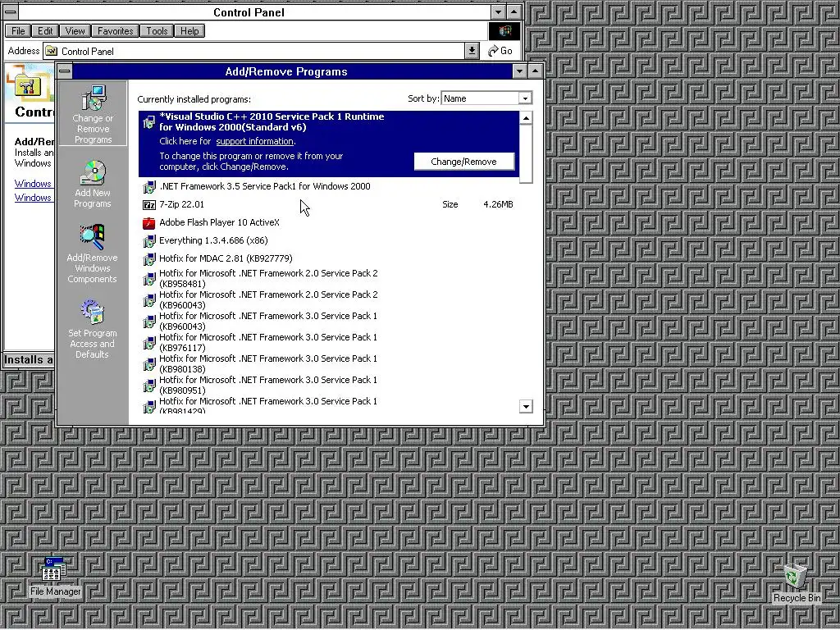Viewport: 840px width, 630px height.
Task: Open the support information link
Action: point(254,141)
